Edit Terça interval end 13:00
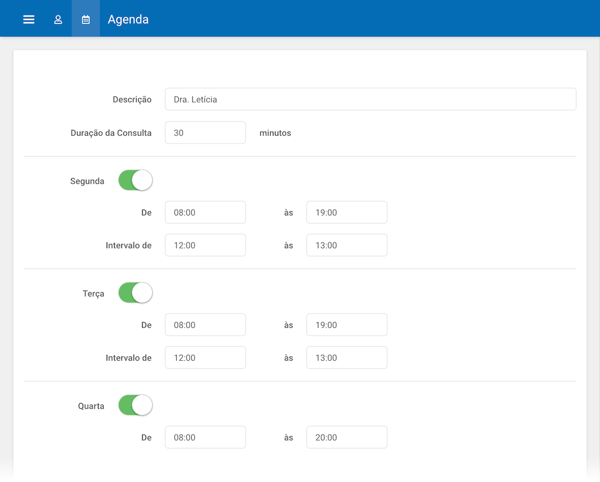The image size is (600, 482). coord(347,358)
